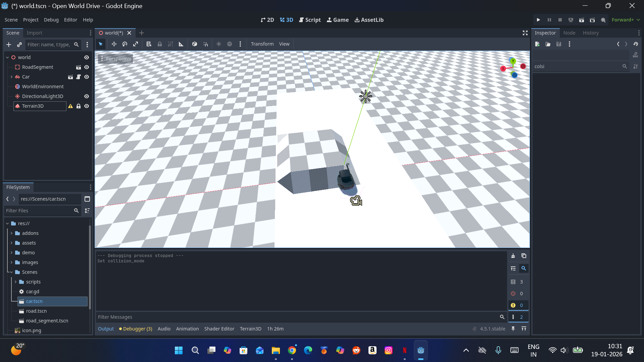Select the Move mode tool in toolbar

pyautogui.click(x=114, y=44)
